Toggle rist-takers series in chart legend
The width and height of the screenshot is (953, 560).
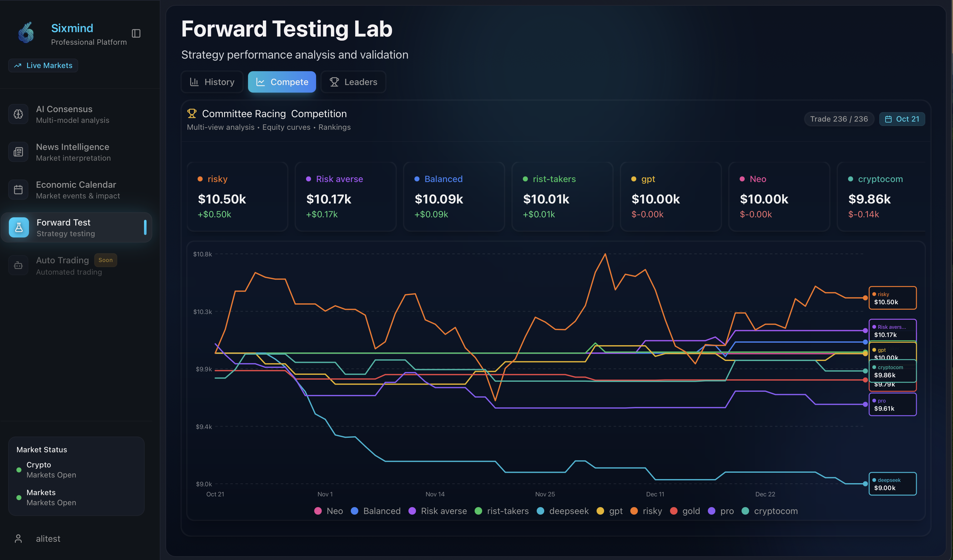(502, 511)
